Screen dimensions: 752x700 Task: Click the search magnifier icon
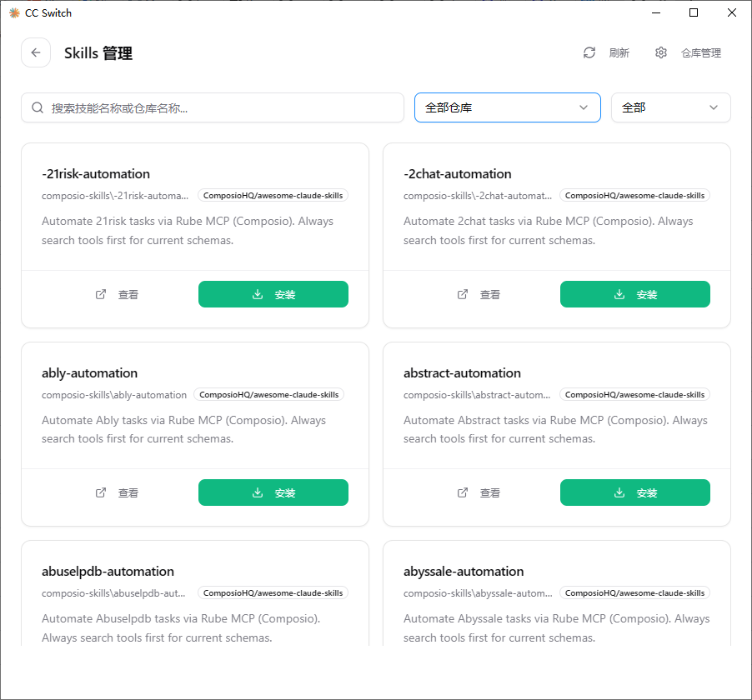(38, 107)
